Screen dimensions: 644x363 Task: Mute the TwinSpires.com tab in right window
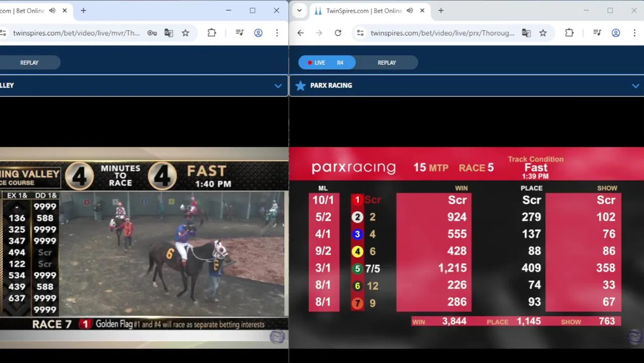(x=410, y=11)
